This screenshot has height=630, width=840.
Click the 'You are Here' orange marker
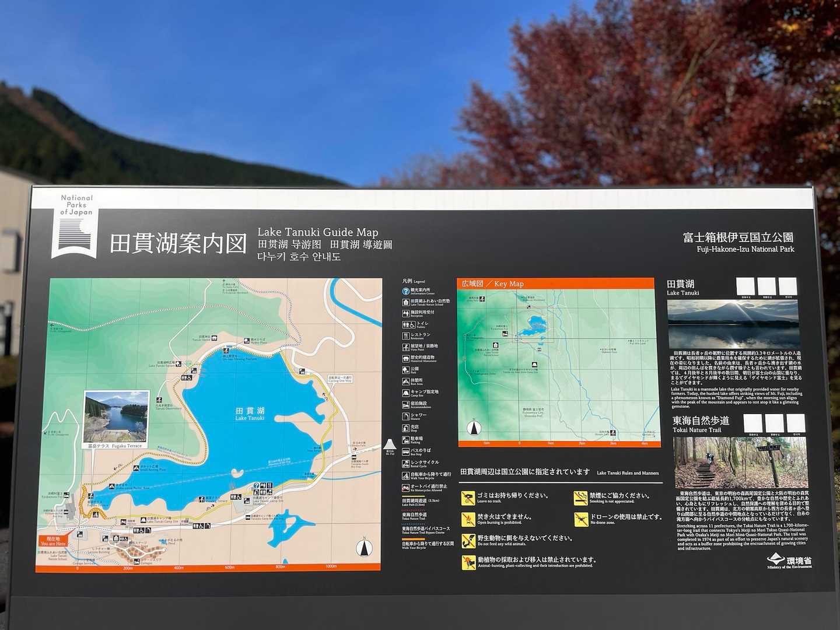point(53,541)
